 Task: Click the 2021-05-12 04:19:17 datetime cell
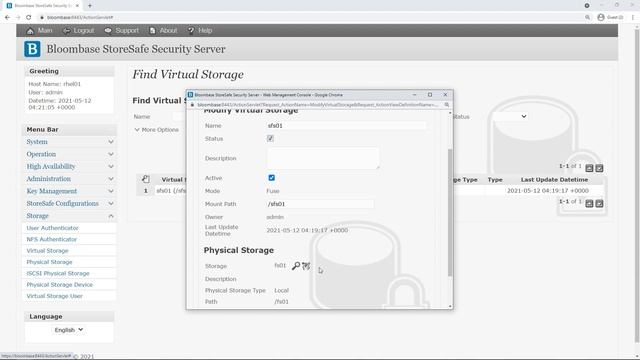pos(548,191)
